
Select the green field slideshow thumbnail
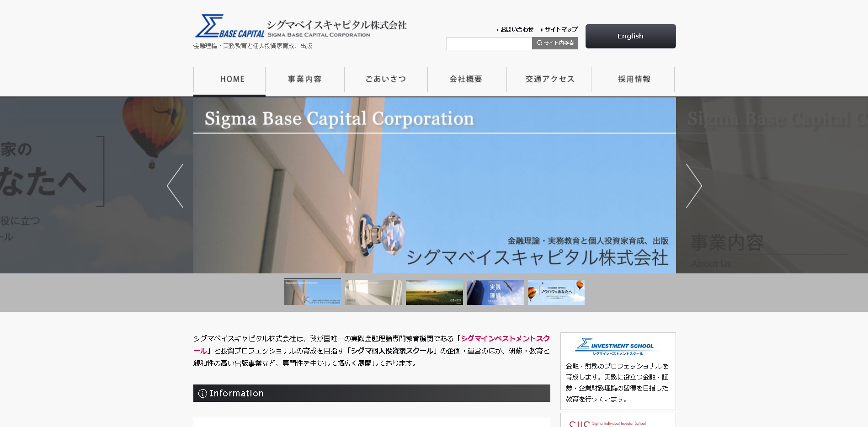[434, 293]
